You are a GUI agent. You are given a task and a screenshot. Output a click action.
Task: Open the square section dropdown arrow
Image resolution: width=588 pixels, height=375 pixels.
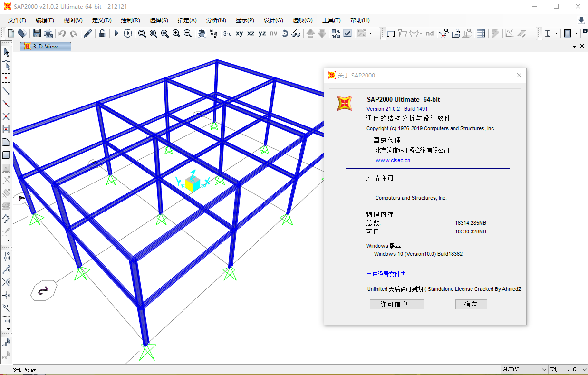[x=576, y=33]
